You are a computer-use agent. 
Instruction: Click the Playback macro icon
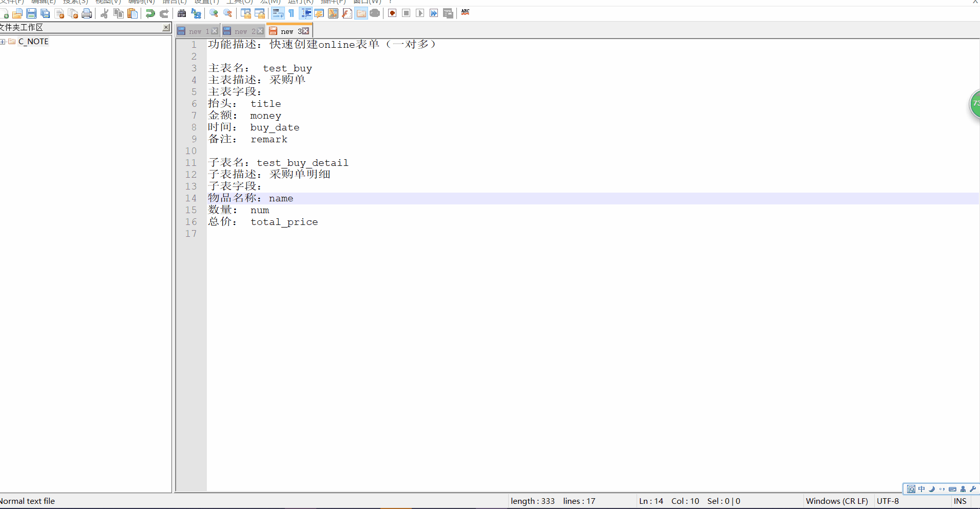coord(420,13)
